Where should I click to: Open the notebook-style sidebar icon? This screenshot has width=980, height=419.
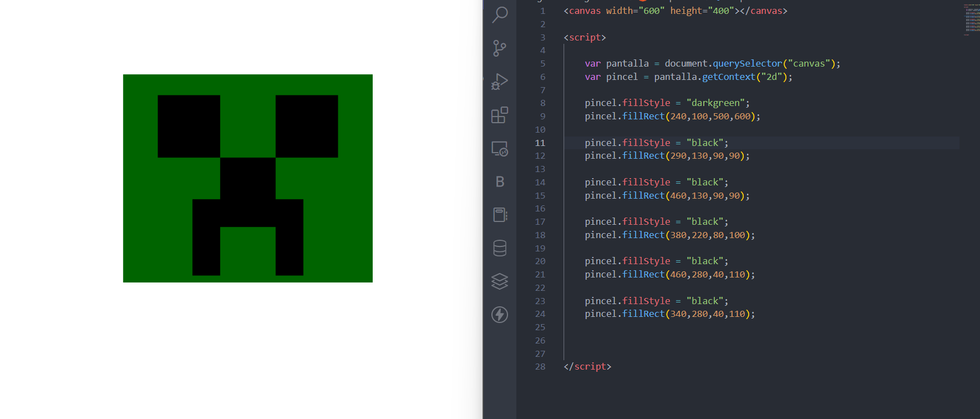tap(500, 215)
